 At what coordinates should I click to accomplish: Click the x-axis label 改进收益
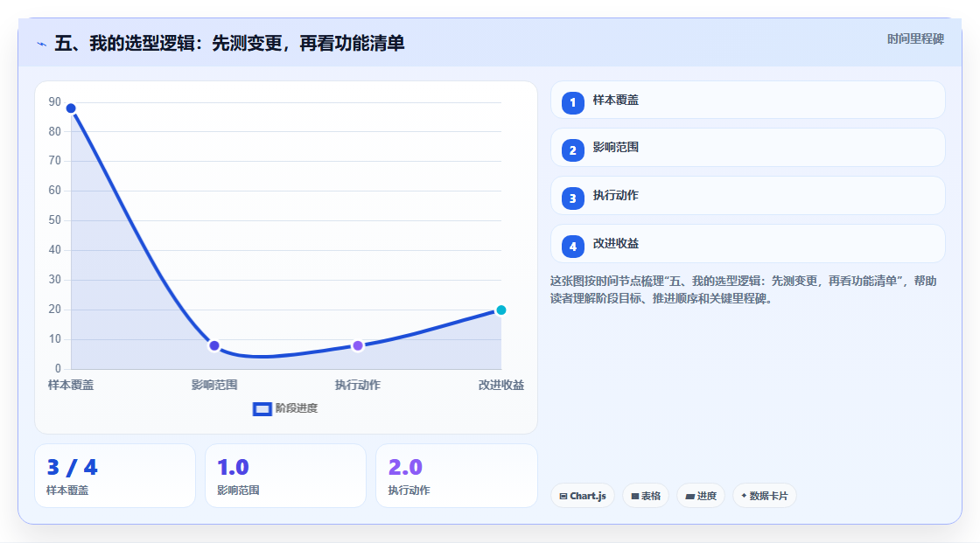click(x=501, y=385)
